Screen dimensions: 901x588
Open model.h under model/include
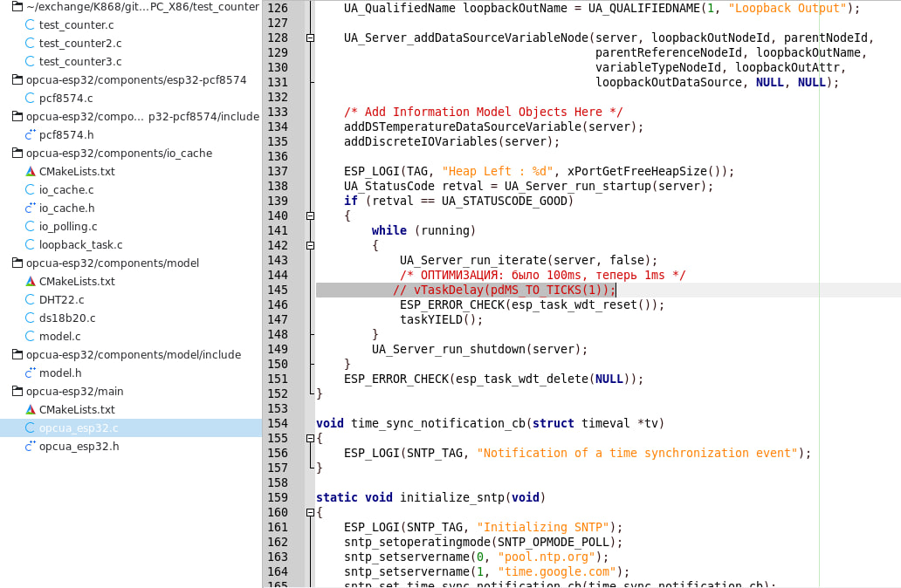[x=60, y=373]
